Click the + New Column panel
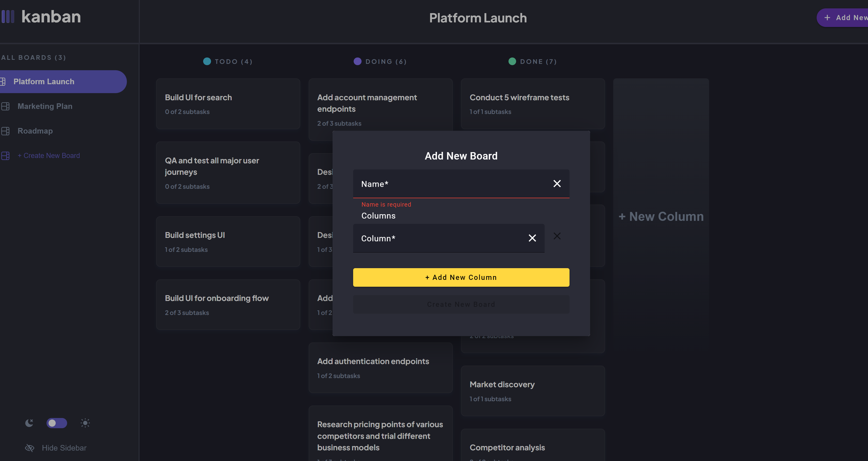Image resolution: width=868 pixels, height=461 pixels. [x=661, y=217]
